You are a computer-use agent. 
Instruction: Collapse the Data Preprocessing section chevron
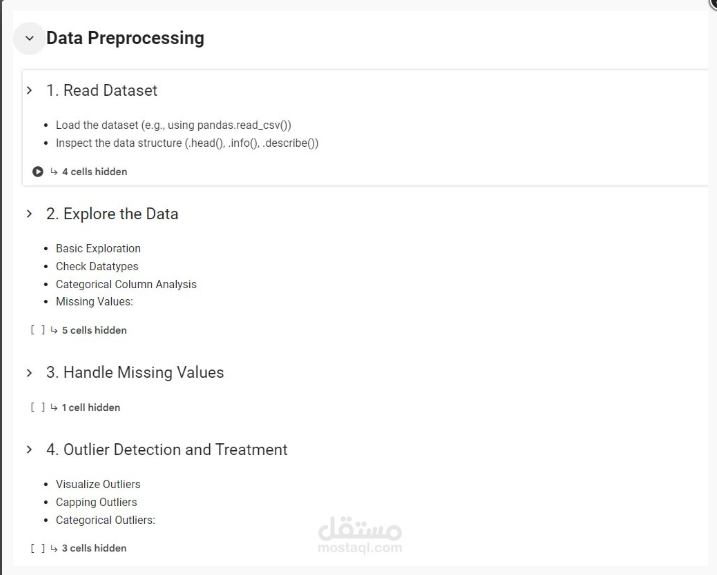coord(28,38)
